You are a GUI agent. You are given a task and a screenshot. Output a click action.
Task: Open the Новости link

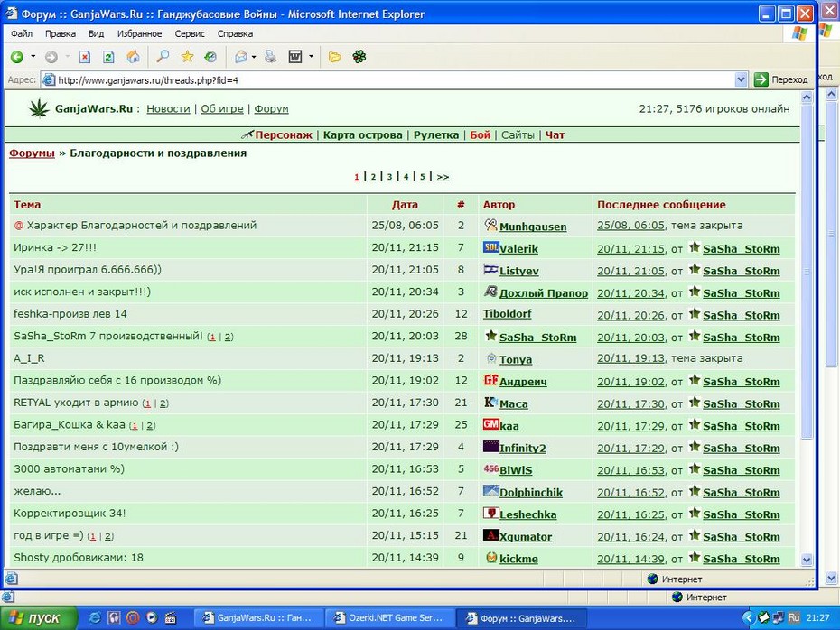[x=168, y=108]
